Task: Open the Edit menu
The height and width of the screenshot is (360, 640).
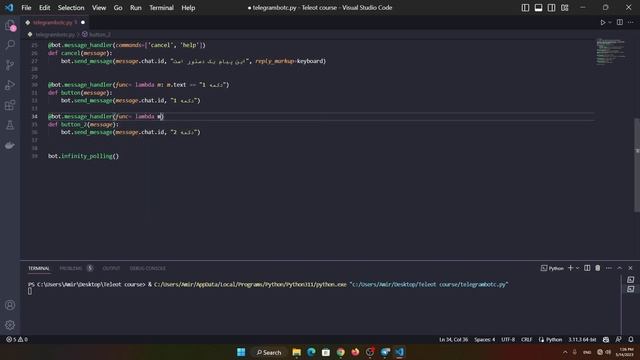Action: 44,8
